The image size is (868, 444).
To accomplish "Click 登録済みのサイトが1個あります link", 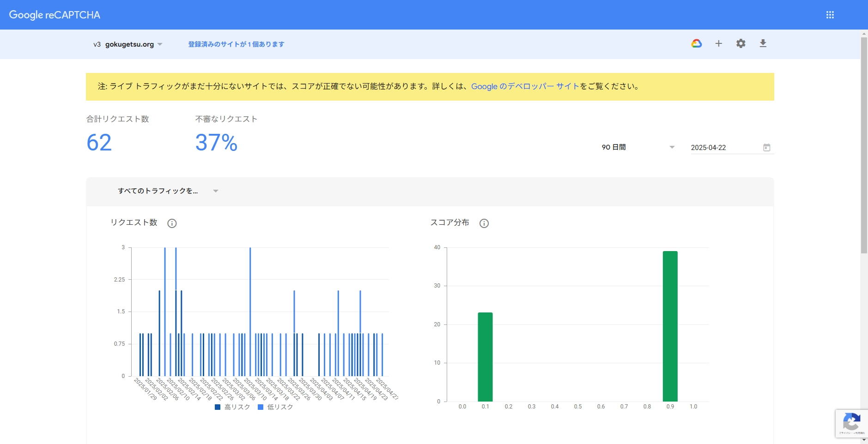I will click(236, 44).
